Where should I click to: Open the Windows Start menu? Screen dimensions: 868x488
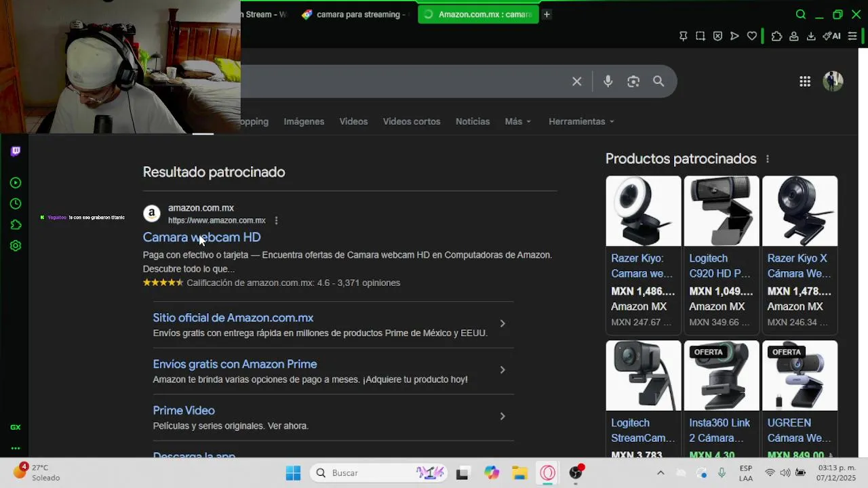(x=293, y=473)
